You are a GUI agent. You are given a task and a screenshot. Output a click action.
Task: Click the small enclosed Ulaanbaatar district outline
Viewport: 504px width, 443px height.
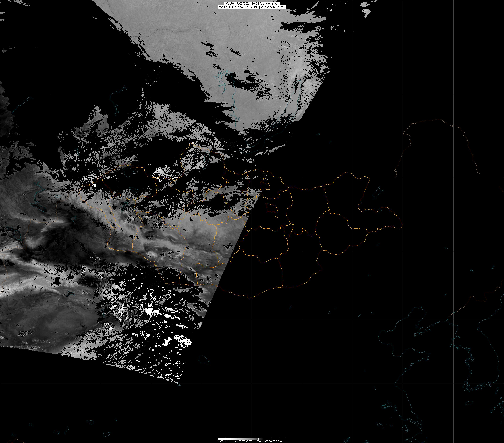coord(272,208)
